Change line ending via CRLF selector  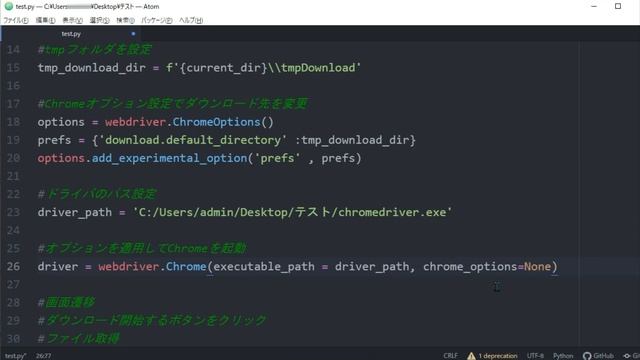click(450, 356)
